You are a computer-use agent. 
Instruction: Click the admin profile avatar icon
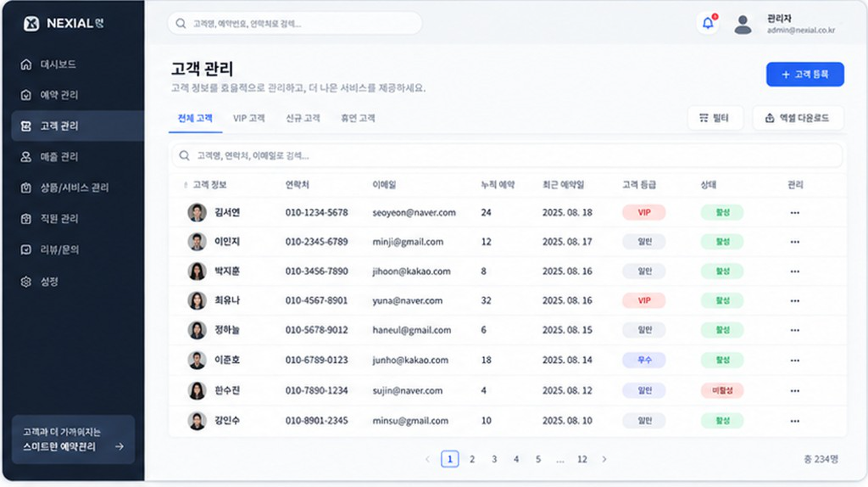[743, 25]
